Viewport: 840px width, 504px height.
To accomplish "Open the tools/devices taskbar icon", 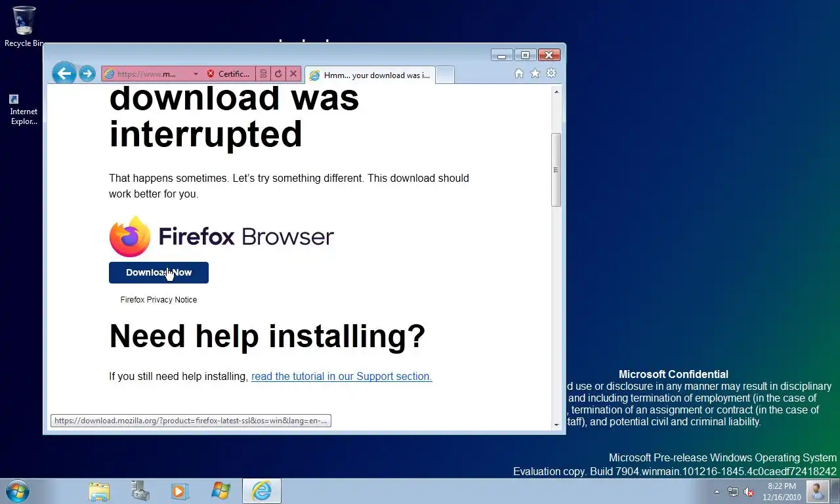I will [x=140, y=491].
